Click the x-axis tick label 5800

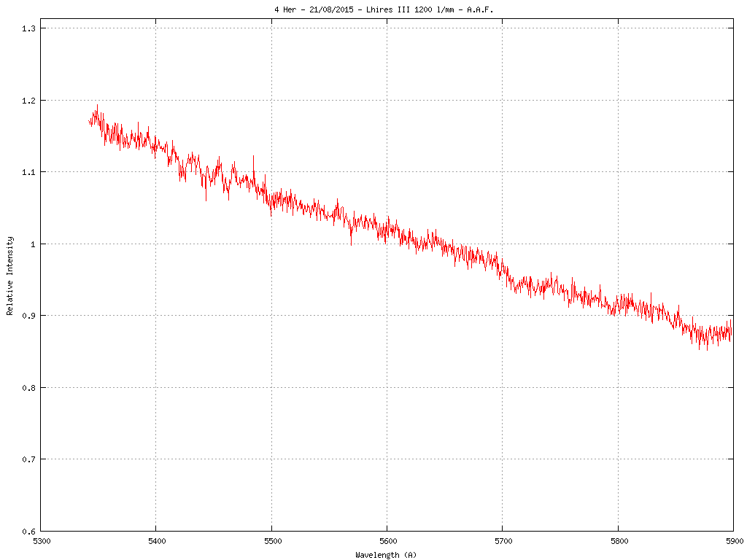pyautogui.click(x=619, y=542)
